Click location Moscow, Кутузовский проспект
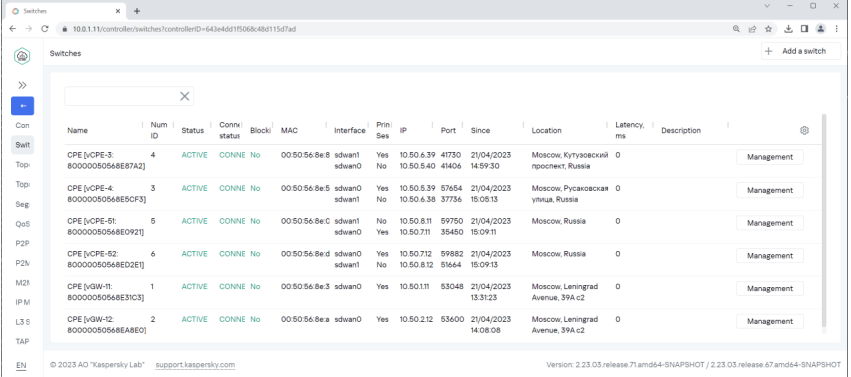 pyautogui.click(x=570, y=161)
